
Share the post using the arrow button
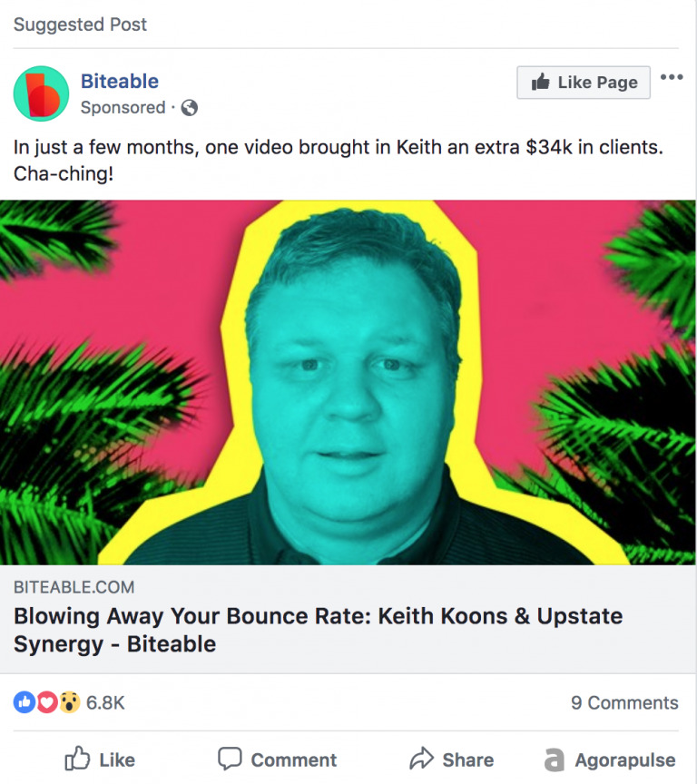point(451,759)
